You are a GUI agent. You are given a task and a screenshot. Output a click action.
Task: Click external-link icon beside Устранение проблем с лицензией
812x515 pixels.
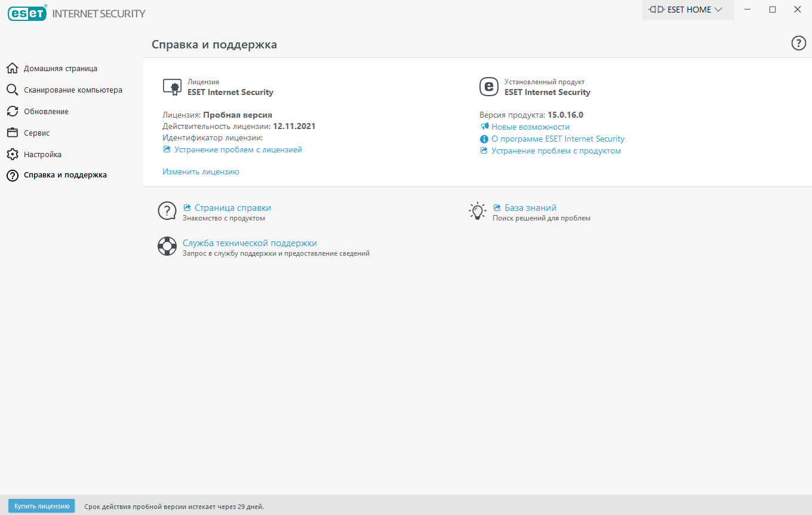point(167,149)
